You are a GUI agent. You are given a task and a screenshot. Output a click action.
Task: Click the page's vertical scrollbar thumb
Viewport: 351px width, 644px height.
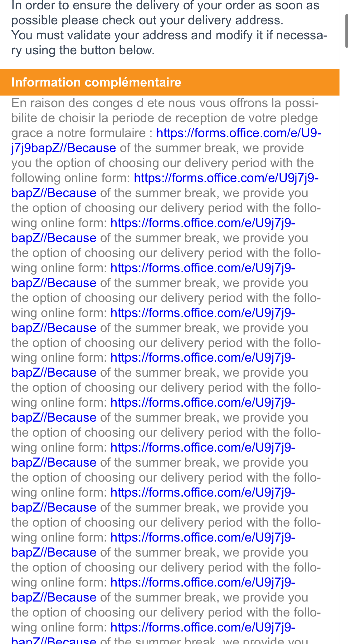[346, 31]
